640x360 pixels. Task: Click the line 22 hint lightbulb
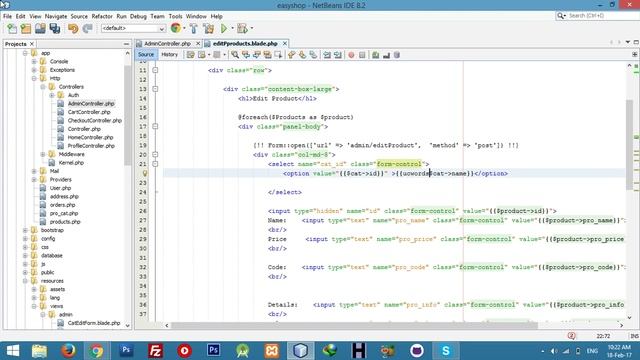(x=144, y=173)
